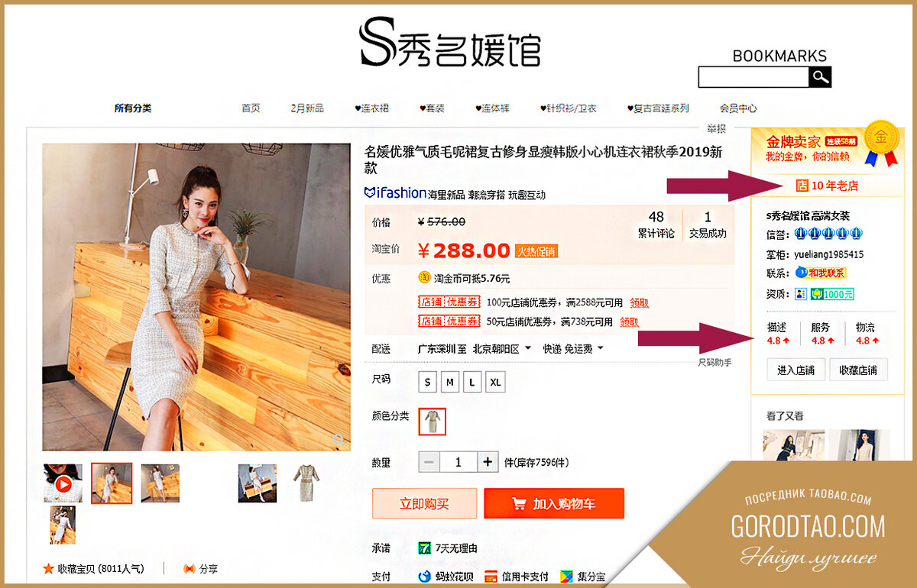Expand the 所有分类 all categories menu
917x588 pixels.
(133, 108)
